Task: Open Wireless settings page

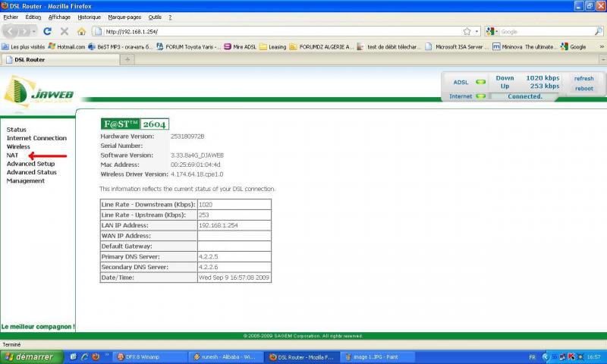Action: point(18,146)
